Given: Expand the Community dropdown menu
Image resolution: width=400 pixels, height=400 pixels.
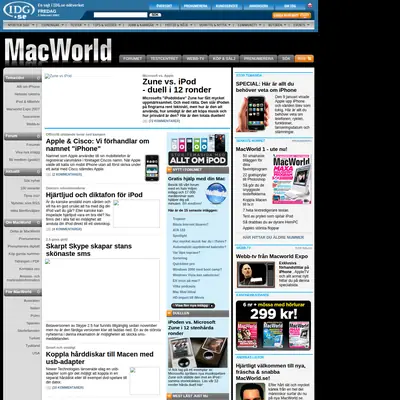Looking at the screenshot, I should click(x=249, y=25).
